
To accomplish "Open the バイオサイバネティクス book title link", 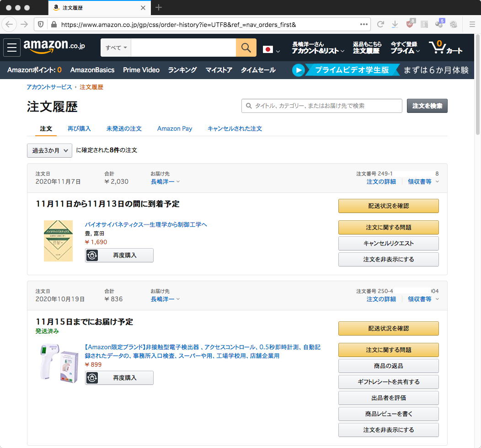I will (146, 224).
